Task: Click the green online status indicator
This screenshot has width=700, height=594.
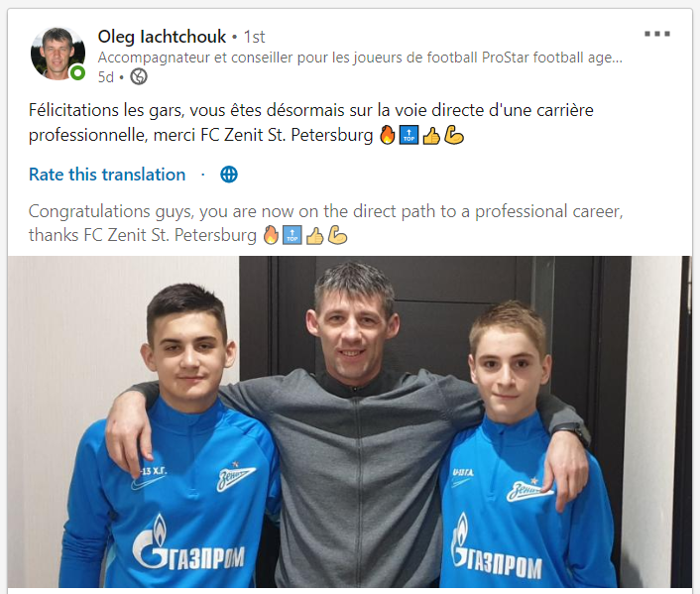Action: point(77,72)
